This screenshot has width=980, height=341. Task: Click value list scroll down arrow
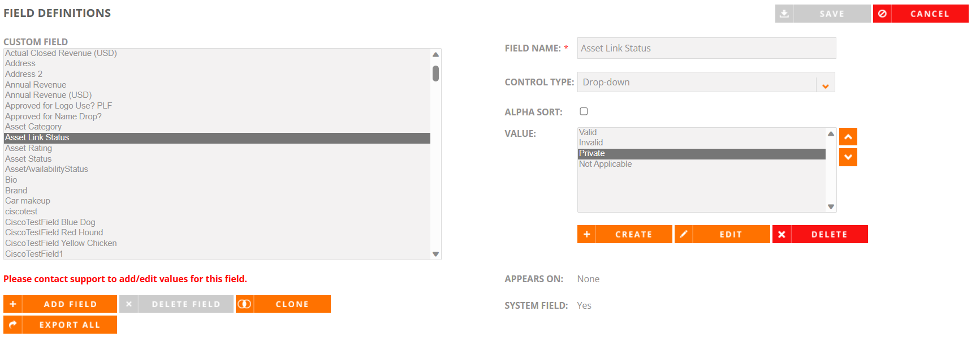tap(831, 207)
